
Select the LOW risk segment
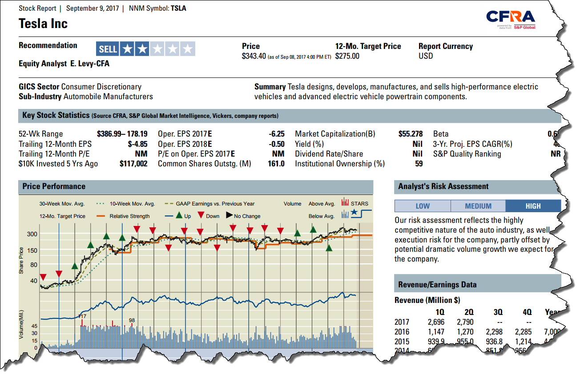(423, 206)
